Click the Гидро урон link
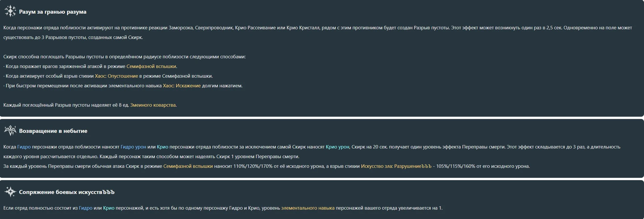 click(133, 147)
